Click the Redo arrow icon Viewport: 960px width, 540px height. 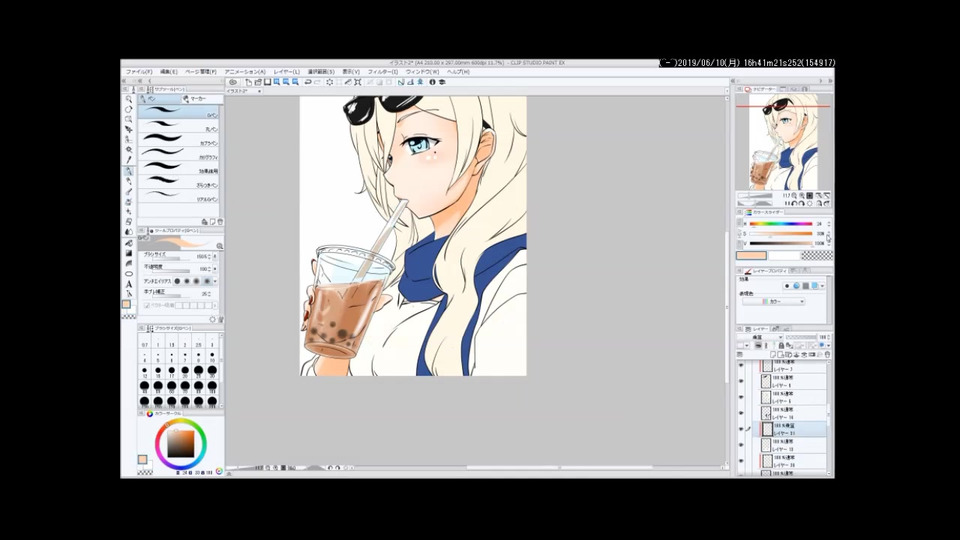pyautogui.click(x=317, y=82)
